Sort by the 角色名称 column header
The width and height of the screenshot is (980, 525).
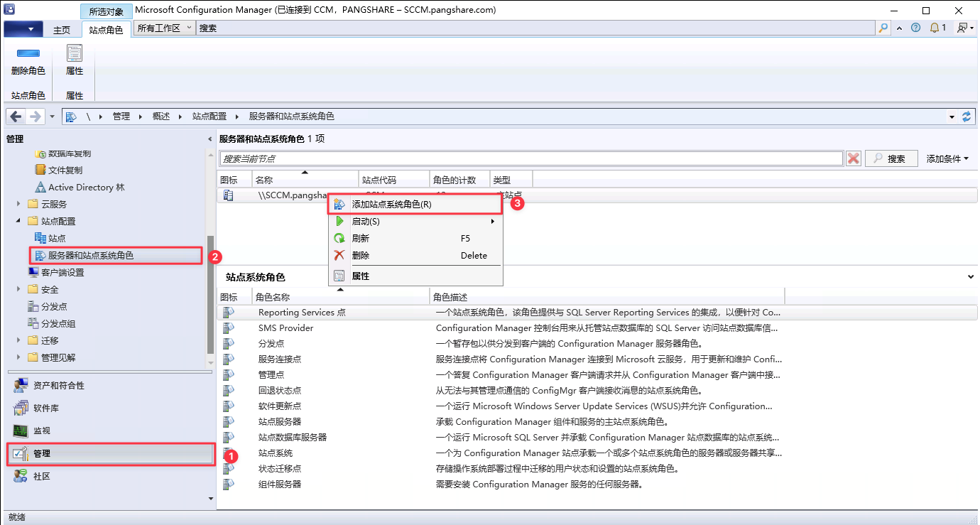click(x=342, y=297)
